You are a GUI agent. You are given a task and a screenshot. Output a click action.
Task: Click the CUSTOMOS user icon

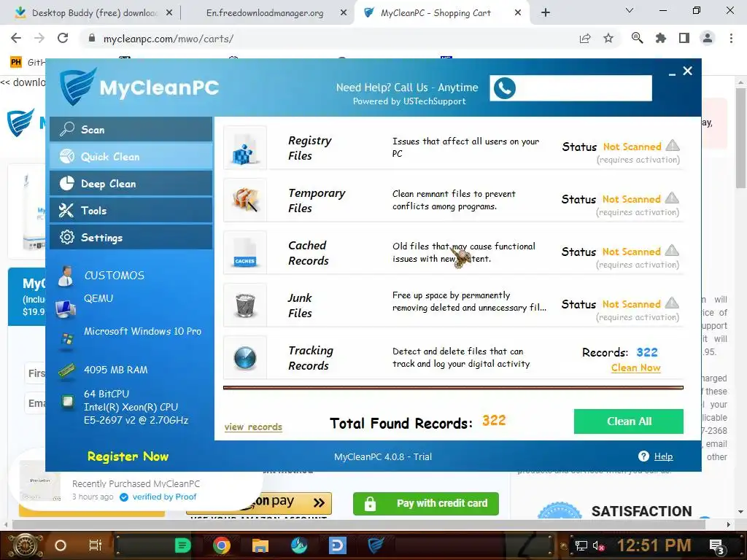point(65,276)
